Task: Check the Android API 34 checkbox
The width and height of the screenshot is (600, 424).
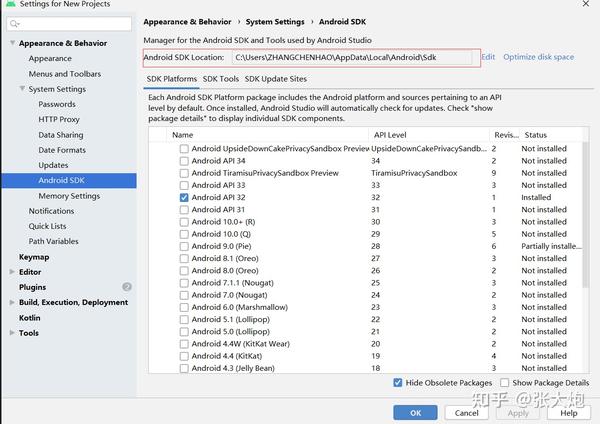Action: click(184, 161)
